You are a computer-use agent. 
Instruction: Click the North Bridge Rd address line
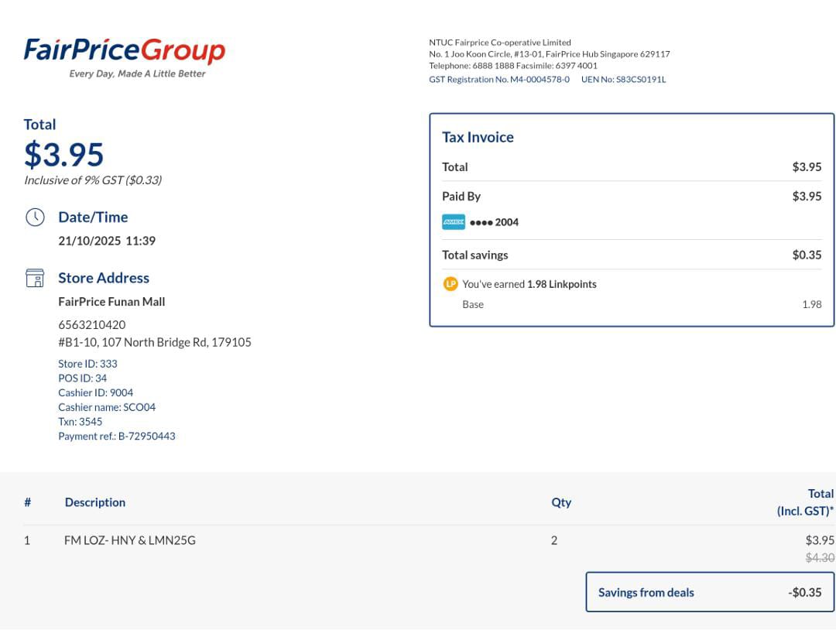(155, 342)
